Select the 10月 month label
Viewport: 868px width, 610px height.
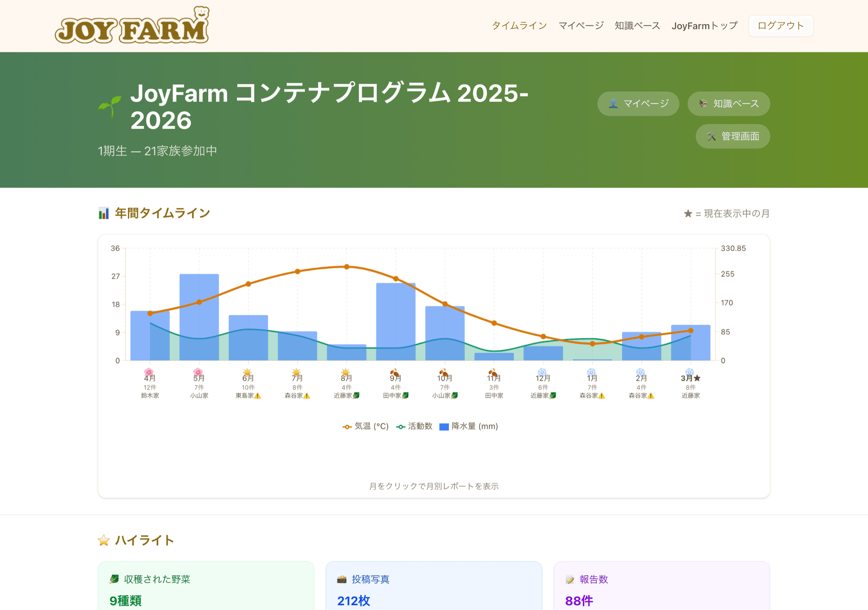[x=444, y=378]
